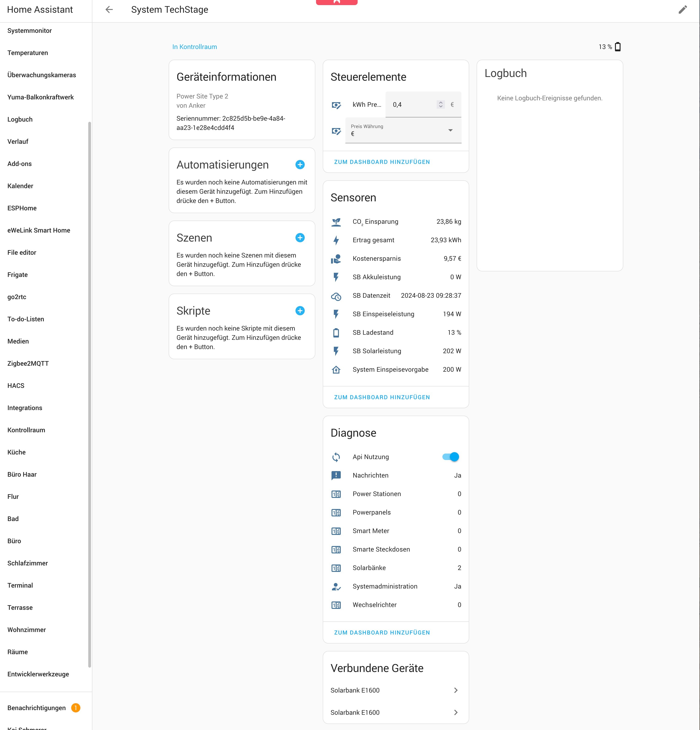This screenshot has width=700, height=730.
Task: Open first Solarbank E1600 chevron
Action: coord(456,690)
